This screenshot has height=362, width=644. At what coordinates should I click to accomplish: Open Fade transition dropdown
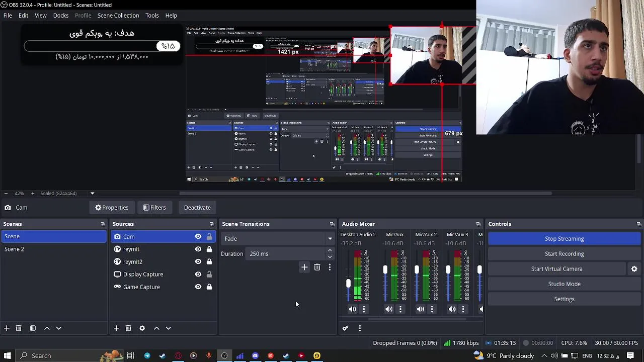[x=278, y=239]
